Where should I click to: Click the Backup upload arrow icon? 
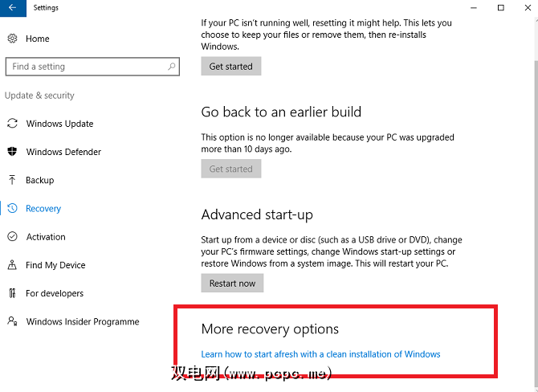click(12, 180)
